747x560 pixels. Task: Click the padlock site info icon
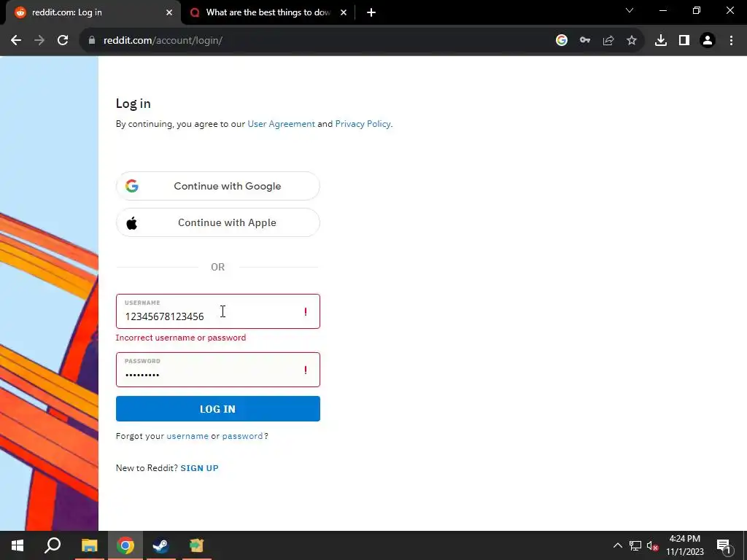[92, 41]
